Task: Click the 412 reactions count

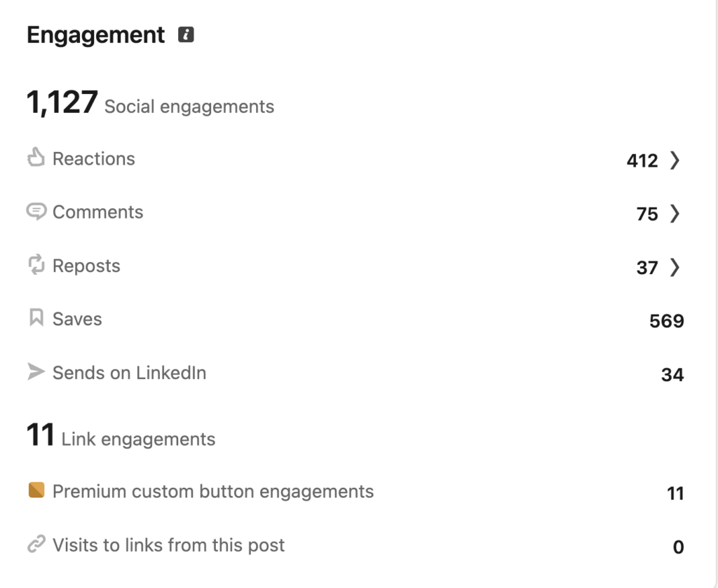Action: pos(642,160)
